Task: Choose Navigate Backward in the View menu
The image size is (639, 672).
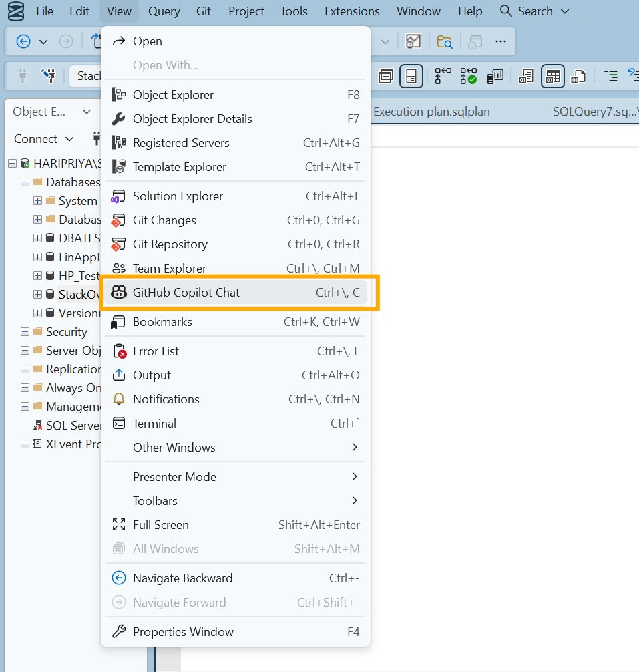Action: coord(236,578)
